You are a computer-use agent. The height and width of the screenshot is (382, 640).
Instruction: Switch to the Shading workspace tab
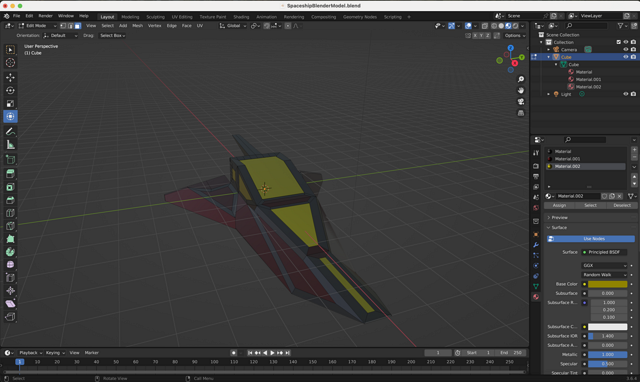(241, 17)
